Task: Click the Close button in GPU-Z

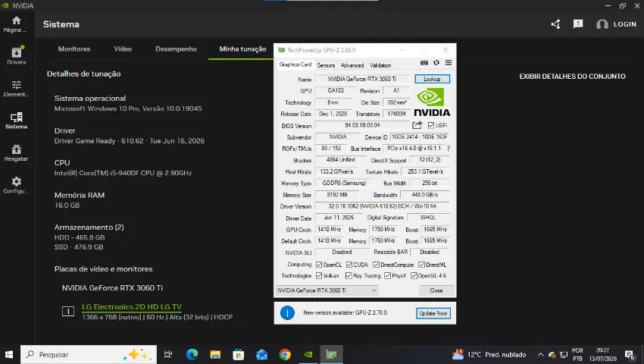Action: click(x=436, y=290)
